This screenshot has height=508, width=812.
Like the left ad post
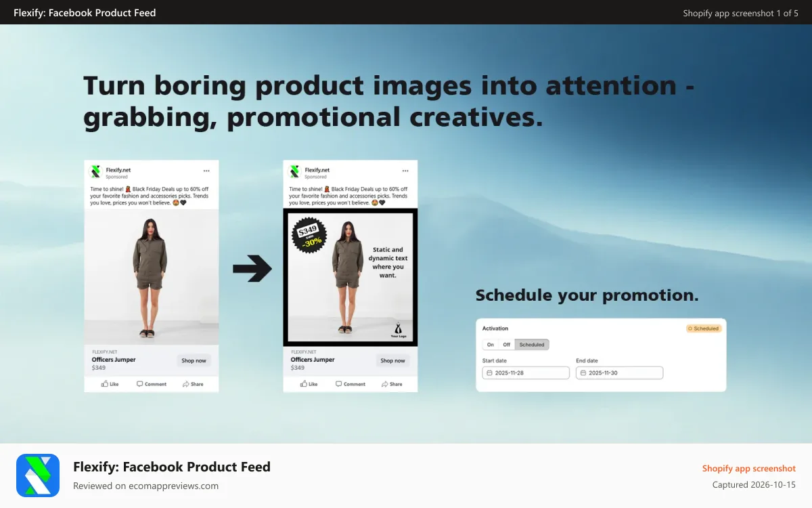point(110,384)
